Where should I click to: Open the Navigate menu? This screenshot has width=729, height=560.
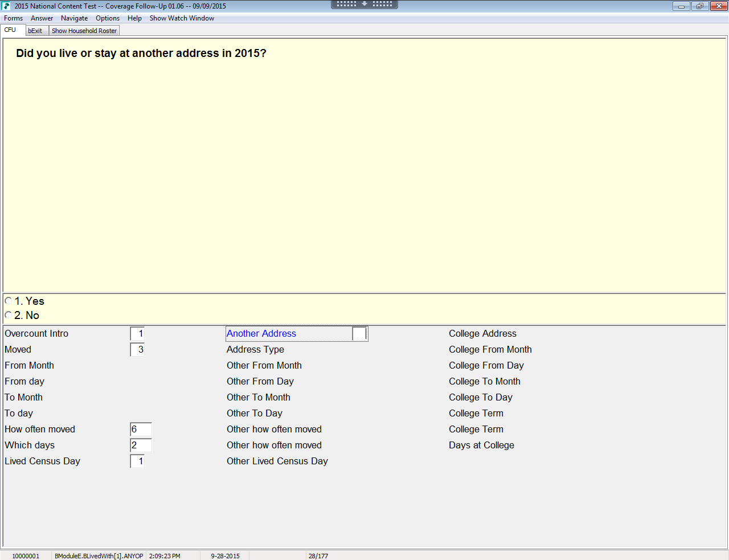[x=75, y=18]
